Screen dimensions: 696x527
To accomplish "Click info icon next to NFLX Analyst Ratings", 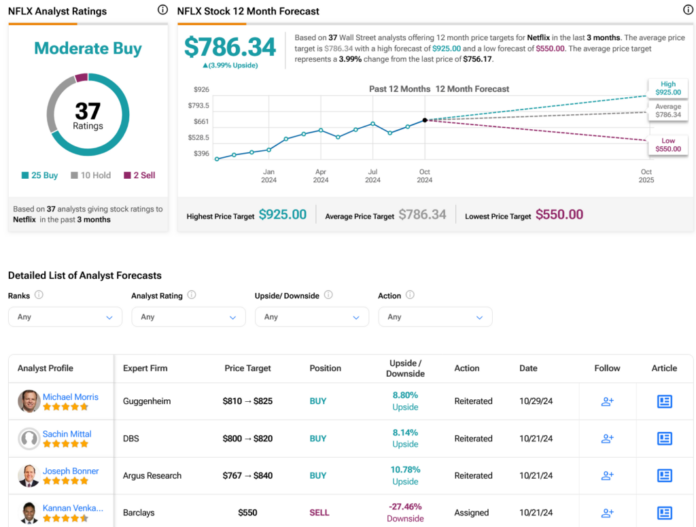I will tap(163, 10).
